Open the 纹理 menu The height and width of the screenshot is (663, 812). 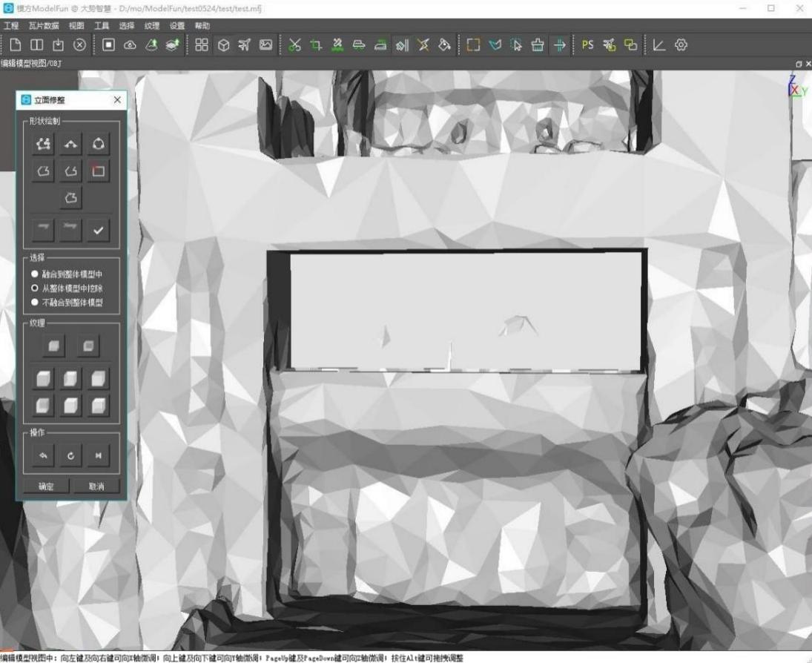point(152,25)
